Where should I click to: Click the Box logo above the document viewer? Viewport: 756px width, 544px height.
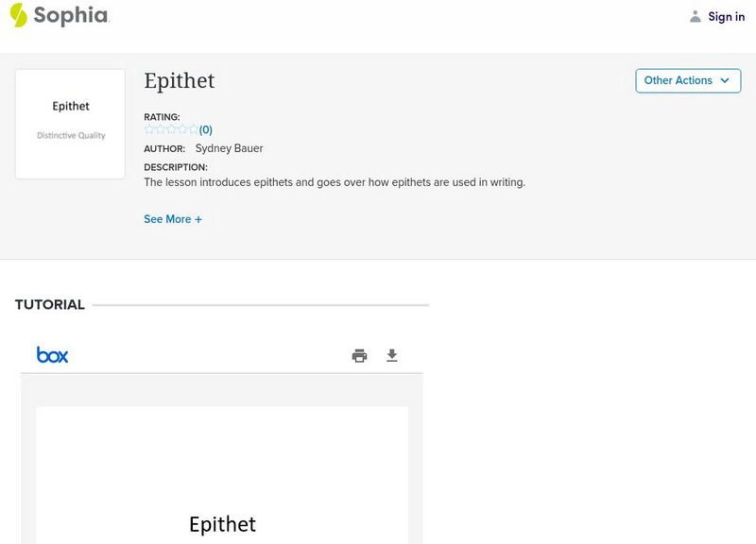pos(52,355)
